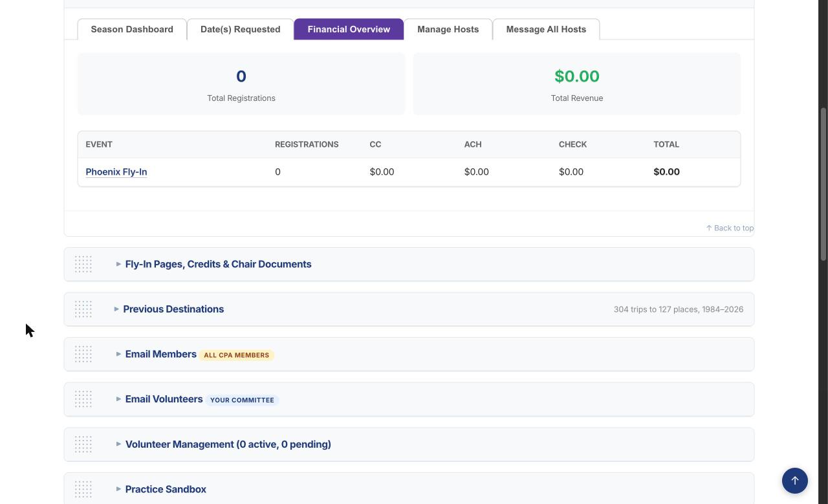
Task: Go to the Manage Hosts tab
Action: pos(448,29)
